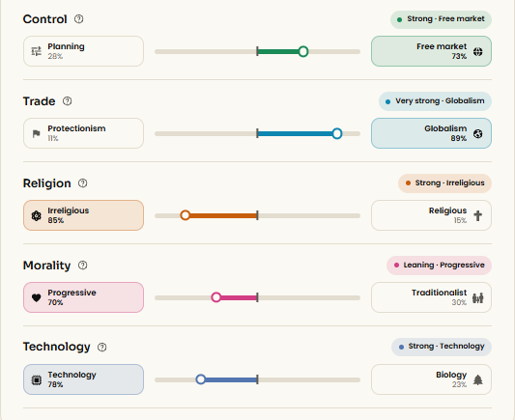Click the Irreligious 85% card
This screenshot has width=515, height=420.
tap(83, 215)
